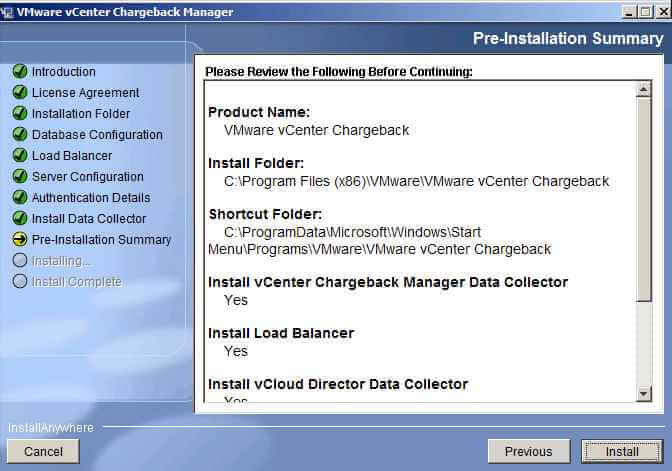Click Yes under Install Load Balancer

236,351
